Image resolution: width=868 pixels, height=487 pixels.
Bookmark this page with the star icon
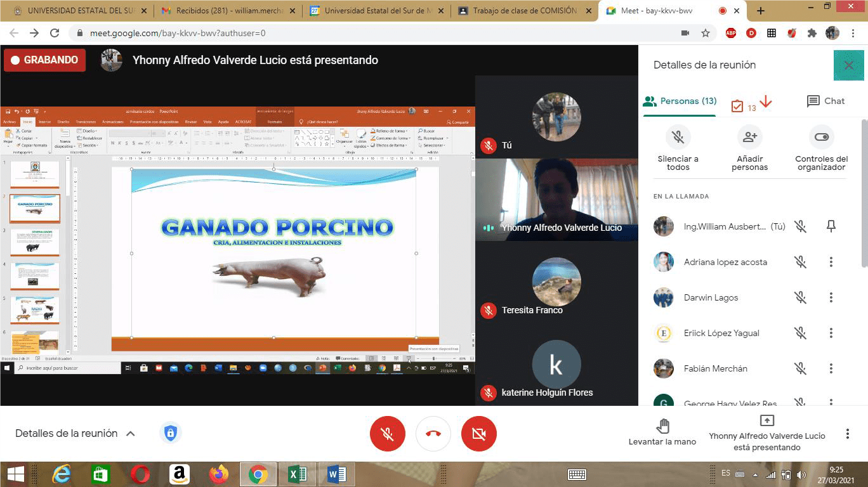pos(705,33)
